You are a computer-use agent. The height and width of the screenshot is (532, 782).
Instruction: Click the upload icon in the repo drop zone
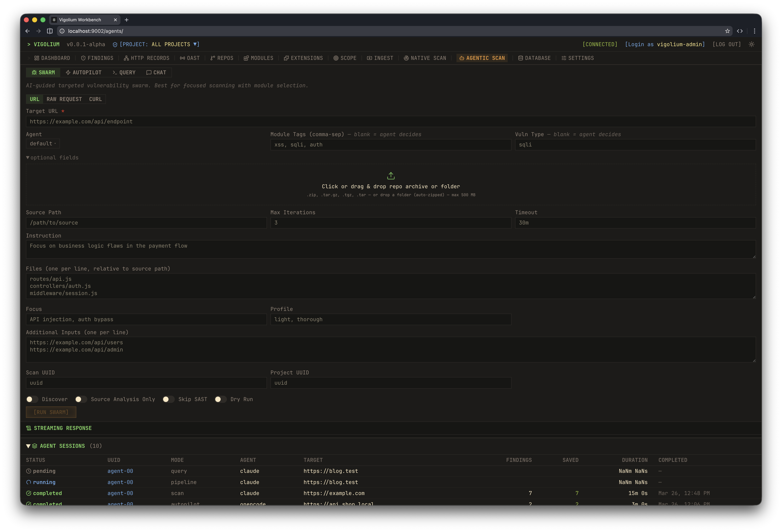coord(391,176)
